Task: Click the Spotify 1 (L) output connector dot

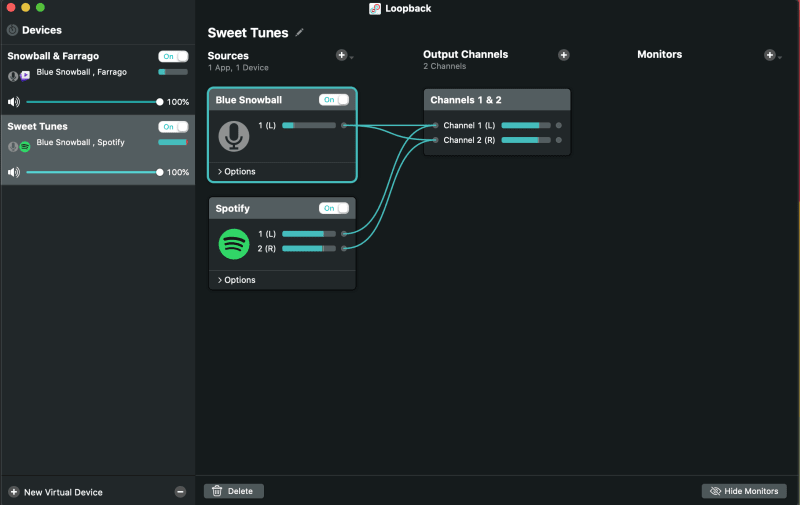Action: tap(344, 234)
